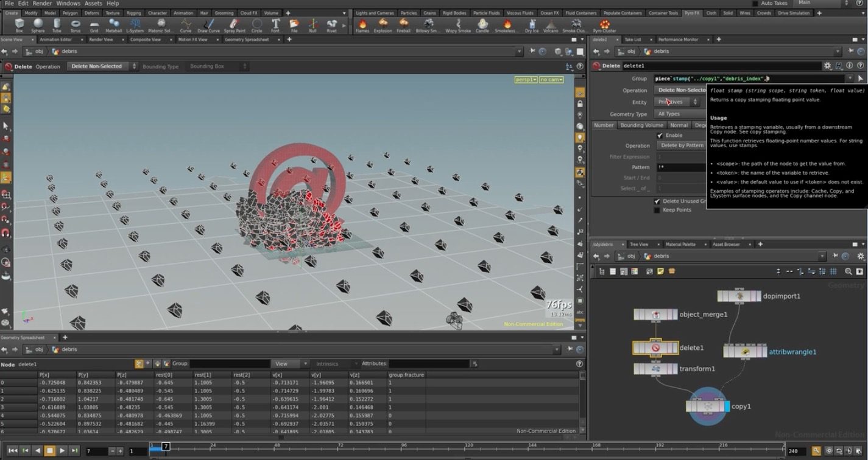Toggle the Delete Unused Groups checkbox
This screenshot has width=868, height=460.
pos(657,201)
